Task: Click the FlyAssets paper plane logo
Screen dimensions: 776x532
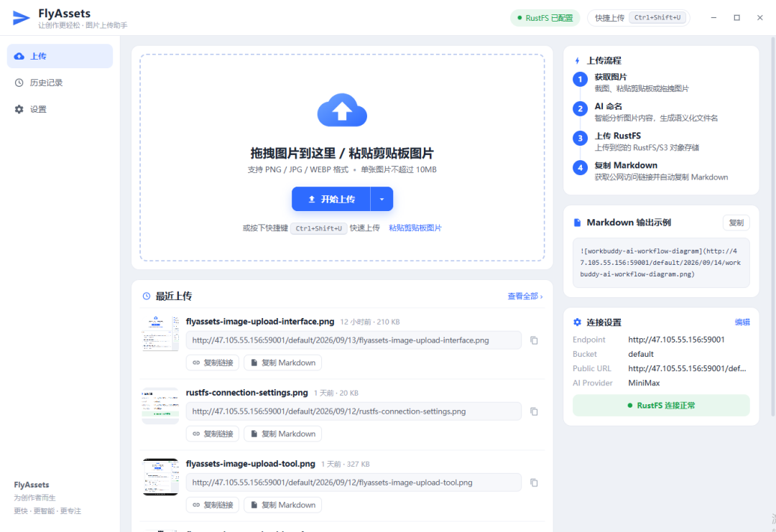Action: click(21, 18)
